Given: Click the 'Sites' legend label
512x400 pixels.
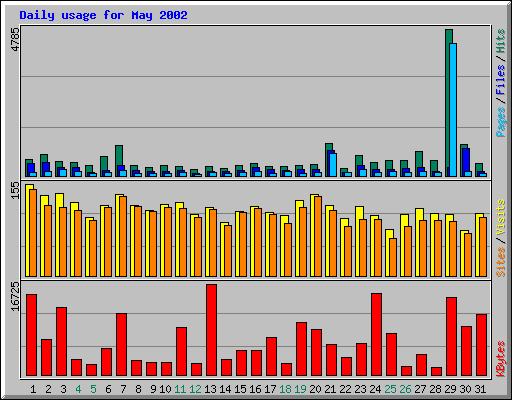Looking at the screenshot, I should 500,262.
